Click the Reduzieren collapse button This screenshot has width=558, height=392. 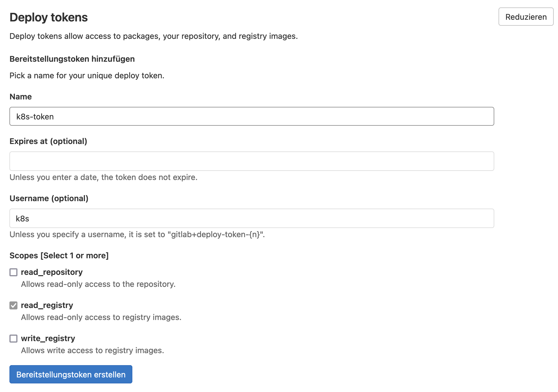(x=526, y=17)
